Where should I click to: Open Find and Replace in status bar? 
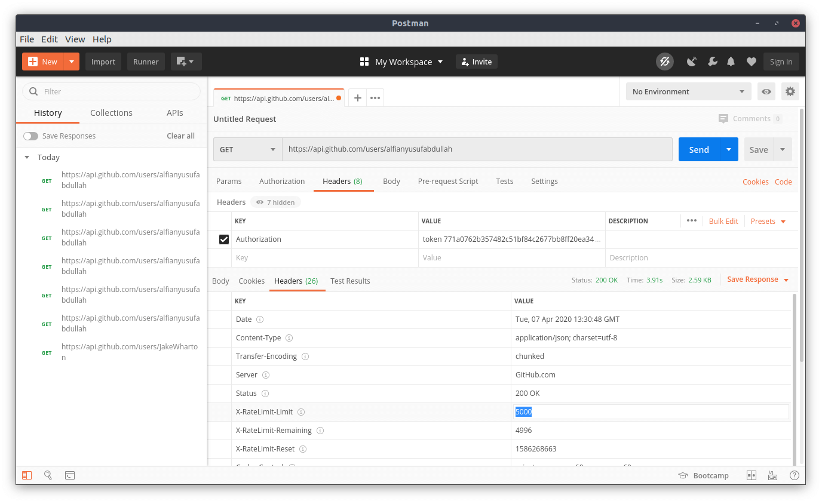[x=48, y=475]
